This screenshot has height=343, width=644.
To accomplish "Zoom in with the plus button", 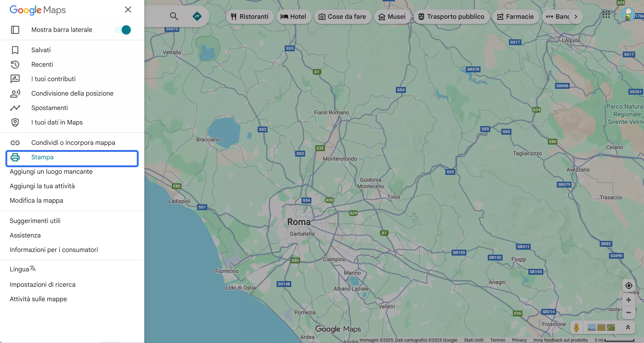I will (x=628, y=300).
